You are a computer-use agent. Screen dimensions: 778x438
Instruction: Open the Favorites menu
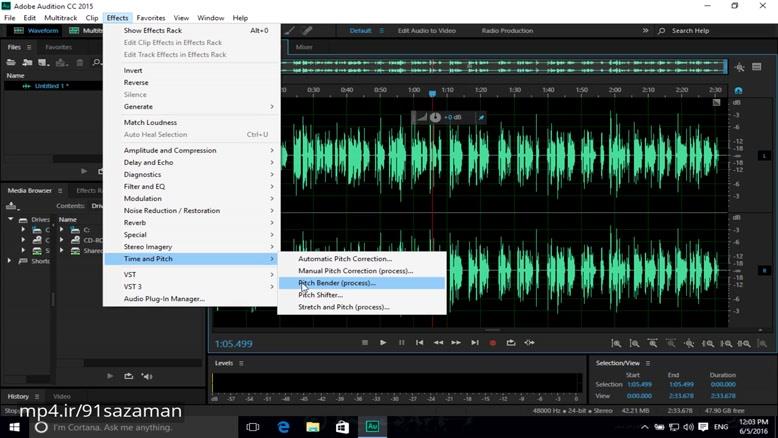pyautogui.click(x=151, y=18)
